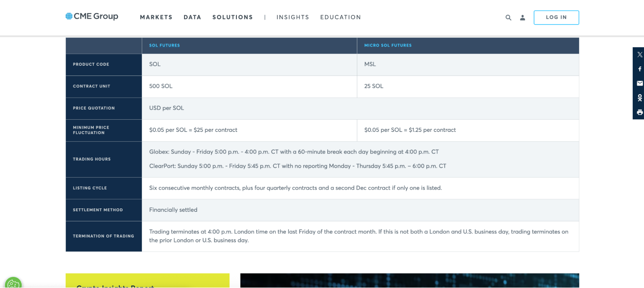
Task: Expand the Education navigation menu
Action: pos(340,17)
